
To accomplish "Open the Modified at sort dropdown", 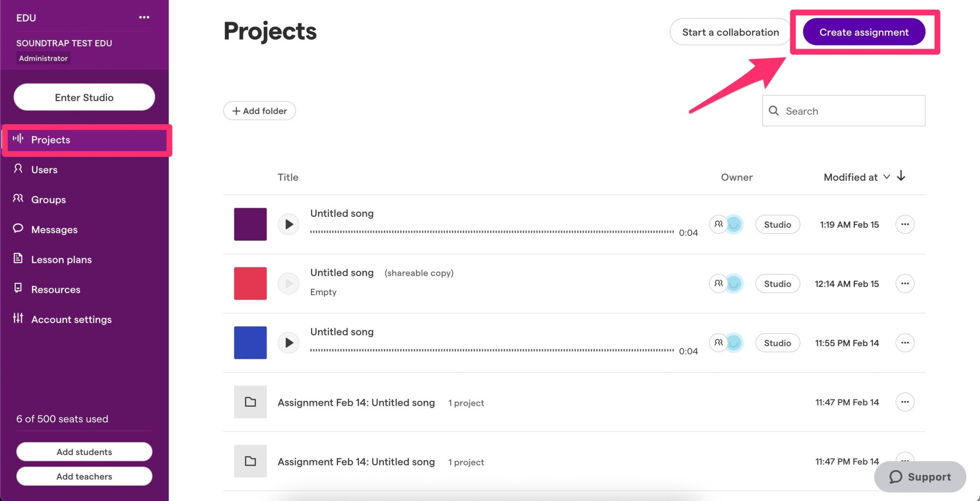I will (888, 177).
